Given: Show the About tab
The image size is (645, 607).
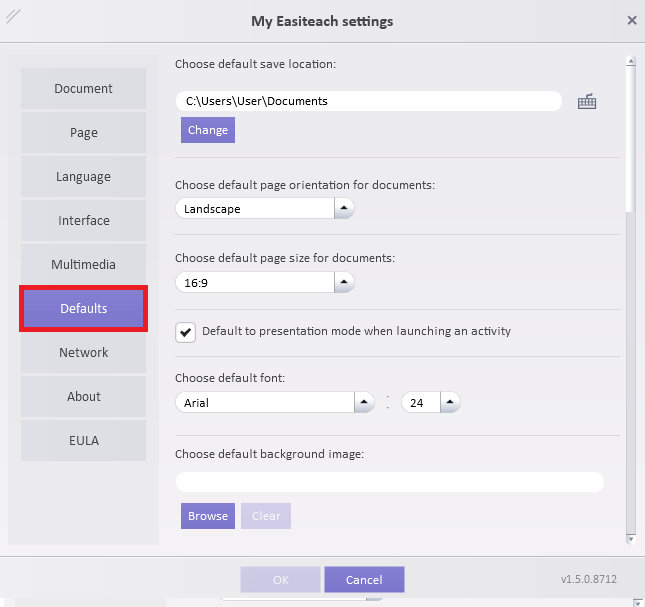Looking at the screenshot, I should (x=84, y=397).
